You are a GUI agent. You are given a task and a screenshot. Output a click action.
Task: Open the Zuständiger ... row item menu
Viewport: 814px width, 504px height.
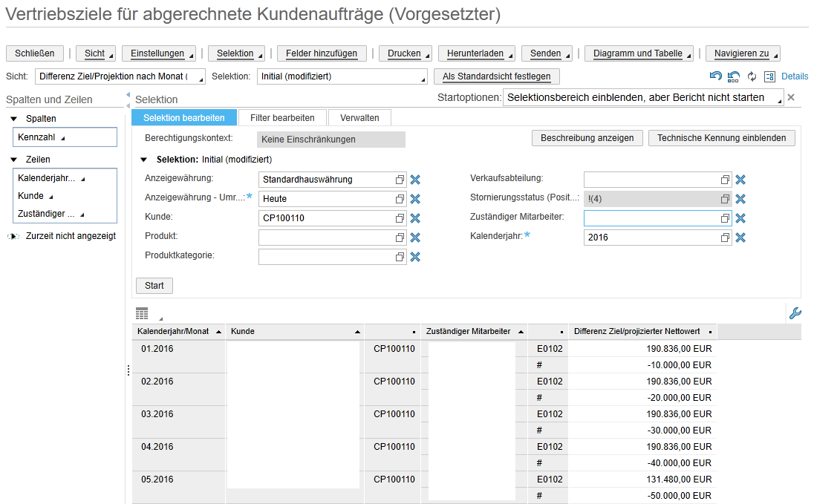click(82, 215)
